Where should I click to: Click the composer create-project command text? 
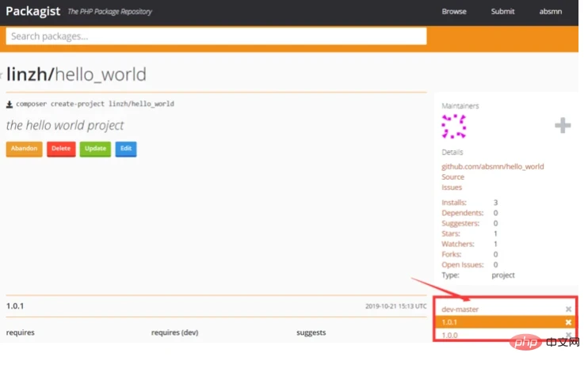(95, 104)
